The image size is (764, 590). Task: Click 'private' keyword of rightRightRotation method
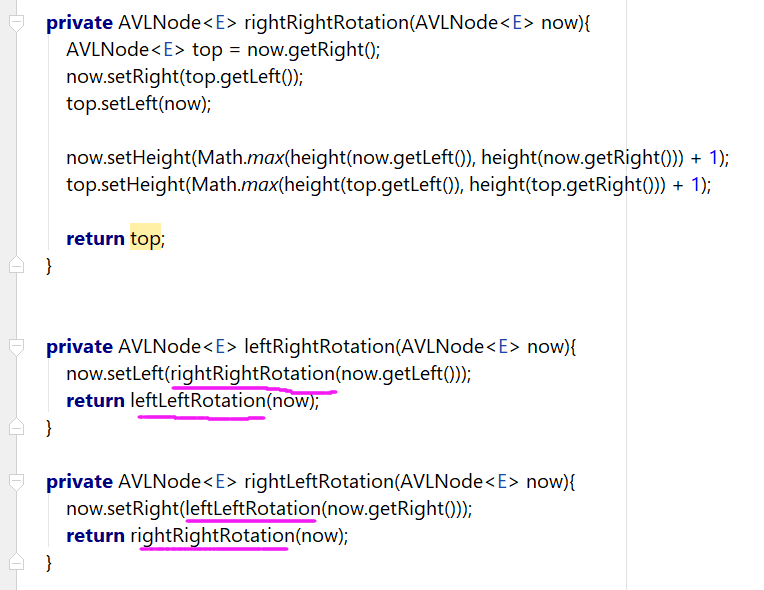click(x=79, y=23)
